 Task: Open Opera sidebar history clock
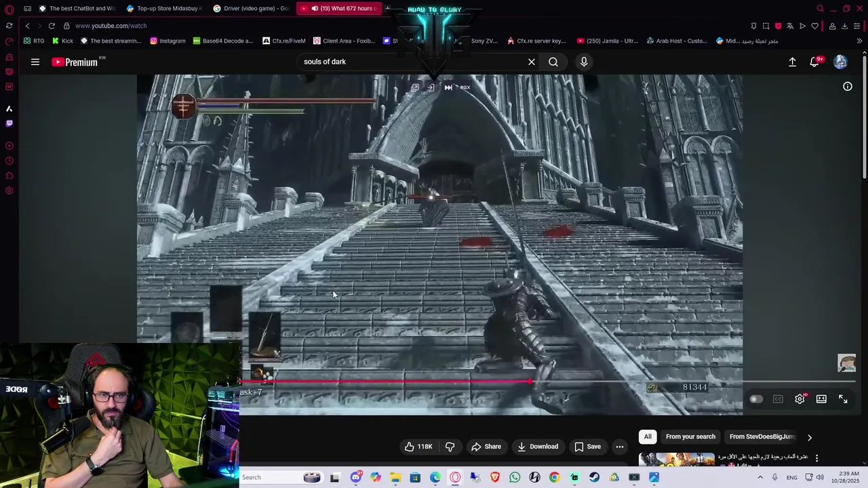9,161
